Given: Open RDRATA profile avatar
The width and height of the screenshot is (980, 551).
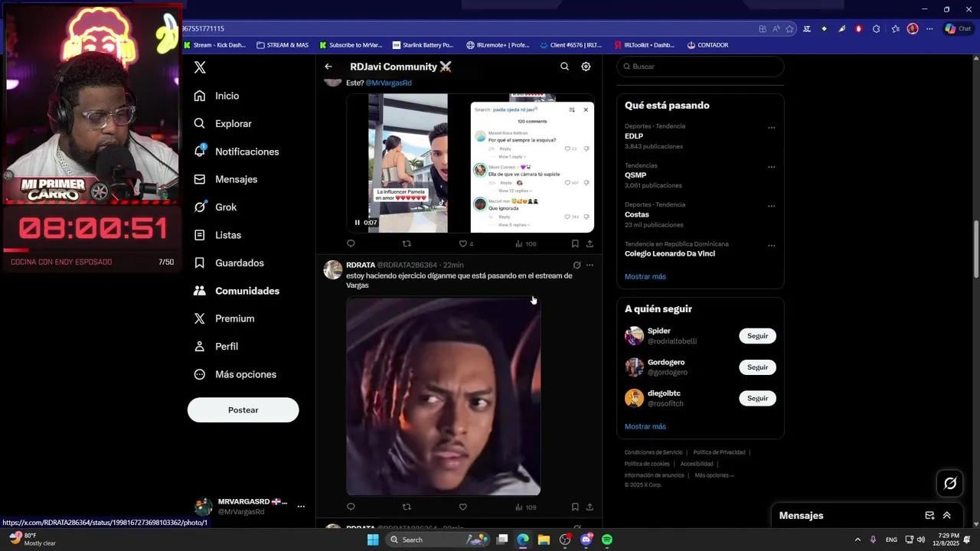Looking at the screenshot, I should pyautogui.click(x=333, y=269).
